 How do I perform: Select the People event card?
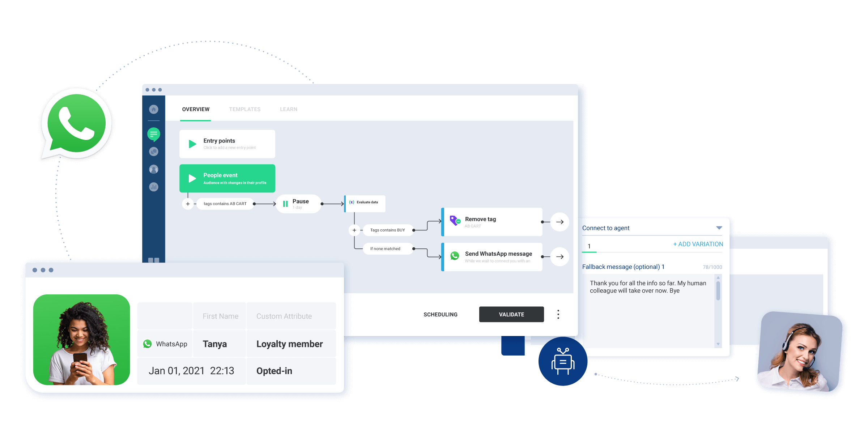pyautogui.click(x=227, y=178)
